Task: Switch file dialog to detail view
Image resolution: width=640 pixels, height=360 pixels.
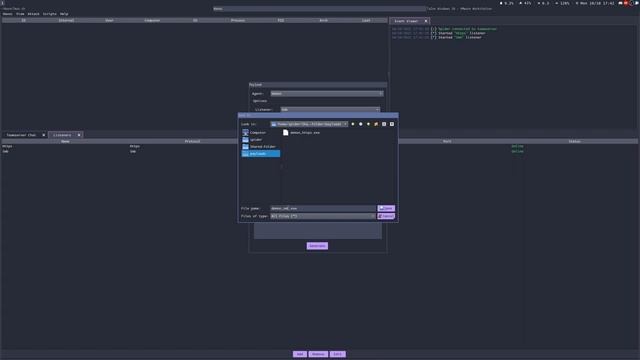Action: pos(392,124)
